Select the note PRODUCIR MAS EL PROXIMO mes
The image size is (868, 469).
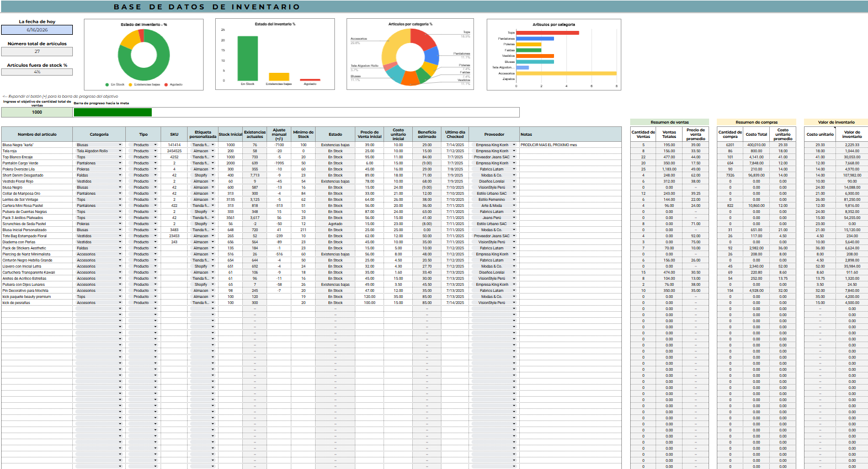[x=549, y=145]
